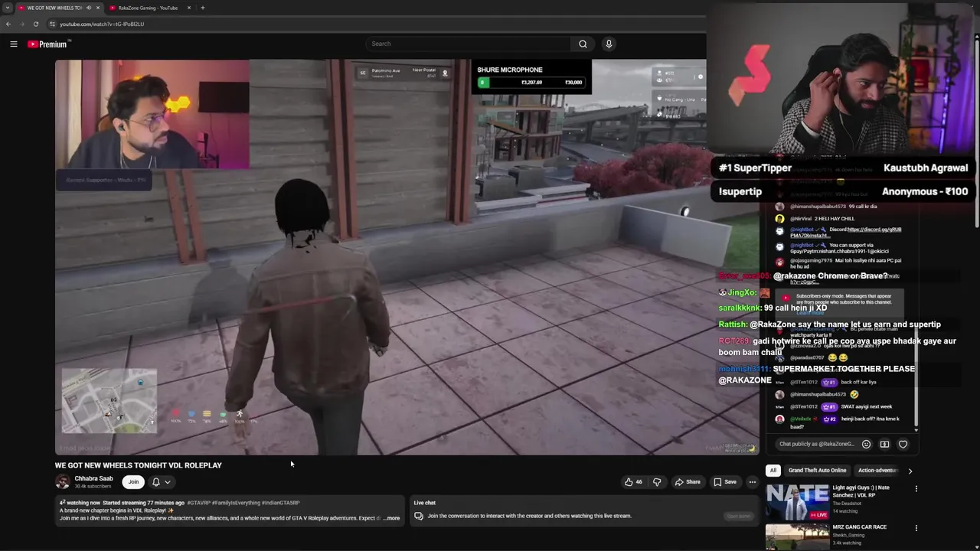Open MRZ GANG CAR RACE thumbnail
Viewport: 980px width, 551px height.
[797, 537]
